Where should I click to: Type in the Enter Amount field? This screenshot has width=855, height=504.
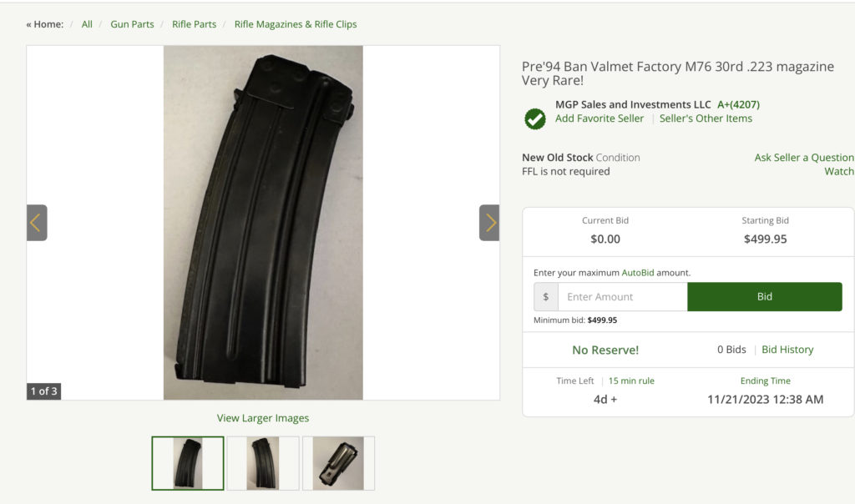coord(622,297)
